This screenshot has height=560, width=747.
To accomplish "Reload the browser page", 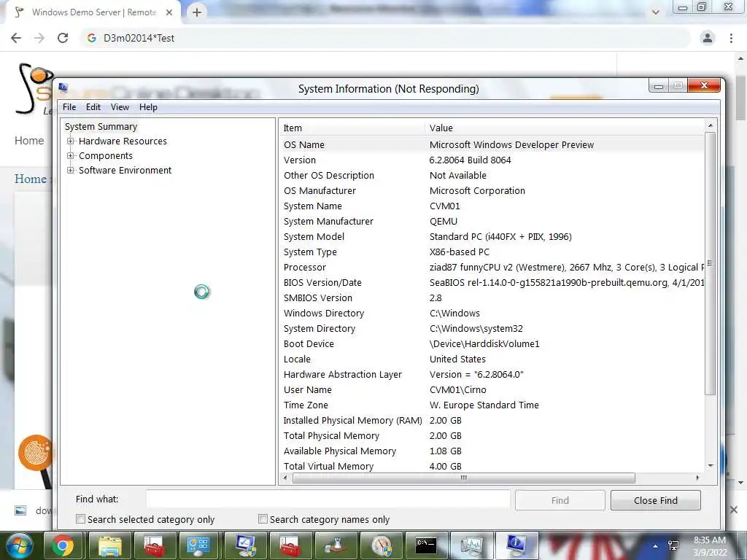I will pos(63,38).
